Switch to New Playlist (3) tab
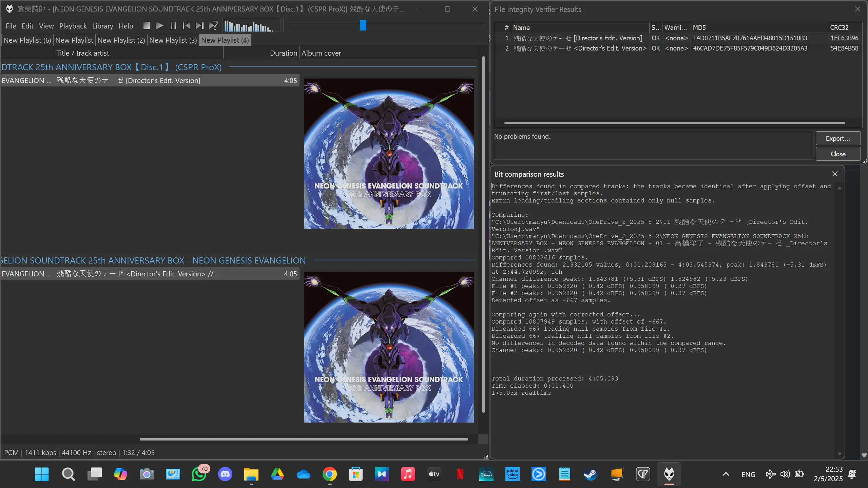 [x=173, y=40]
